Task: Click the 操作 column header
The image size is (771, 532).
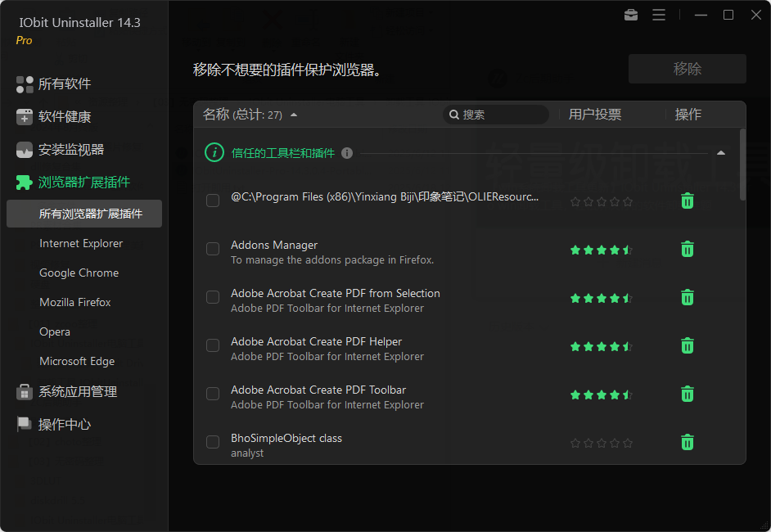Action: (688, 115)
